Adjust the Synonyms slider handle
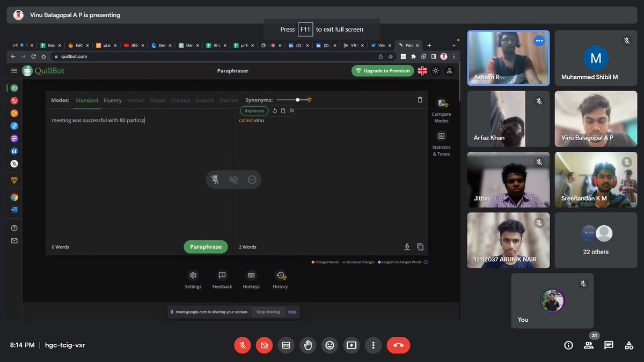 pos(298,100)
